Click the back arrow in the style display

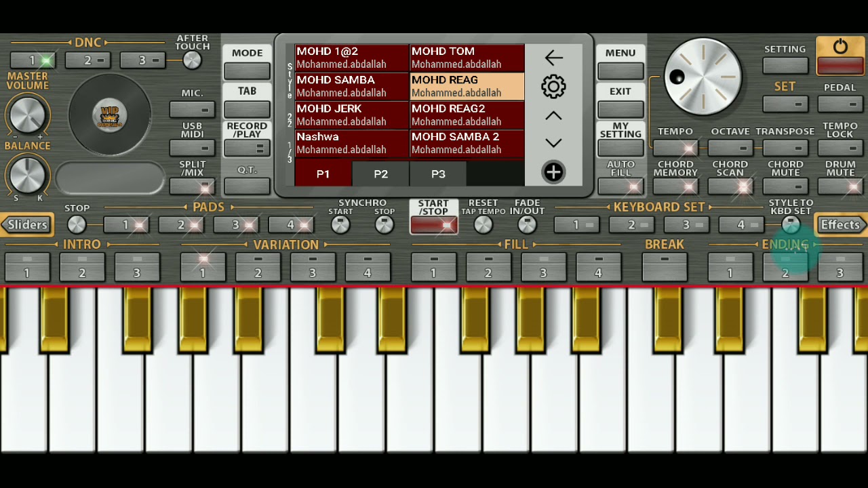553,58
